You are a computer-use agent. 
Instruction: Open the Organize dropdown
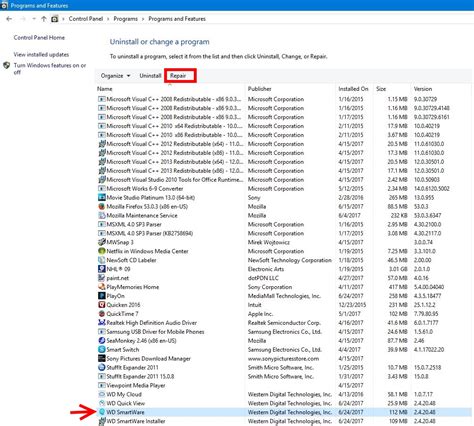[115, 76]
